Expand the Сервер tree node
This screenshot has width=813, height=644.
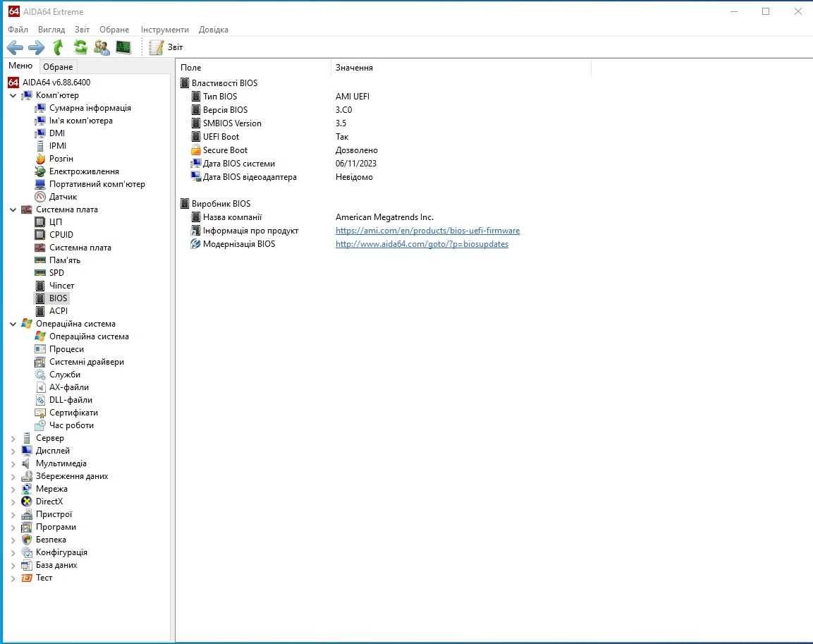coord(13,439)
